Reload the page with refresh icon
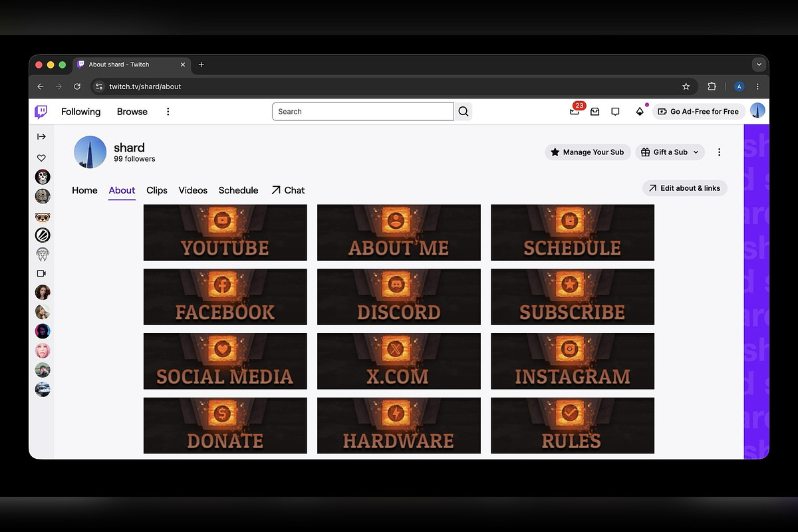The width and height of the screenshot is (798, 532). click(x=77, y=86)
